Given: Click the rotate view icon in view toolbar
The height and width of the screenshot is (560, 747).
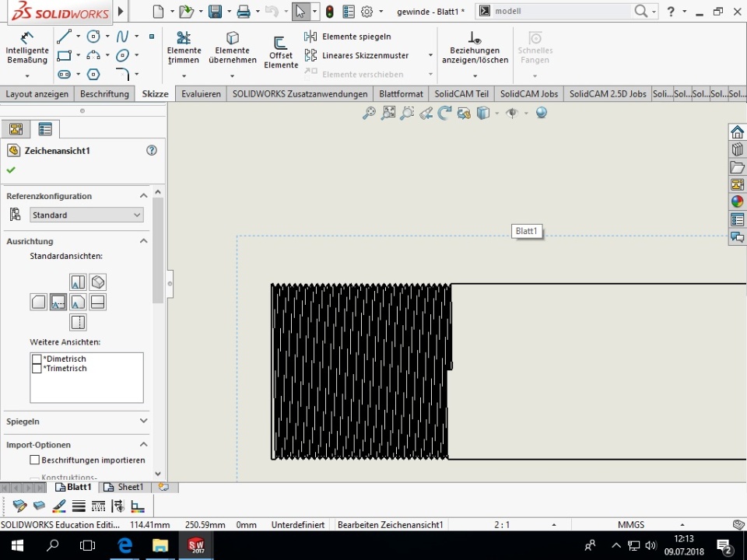Looking at the screenshot, I should pos(444,114).
